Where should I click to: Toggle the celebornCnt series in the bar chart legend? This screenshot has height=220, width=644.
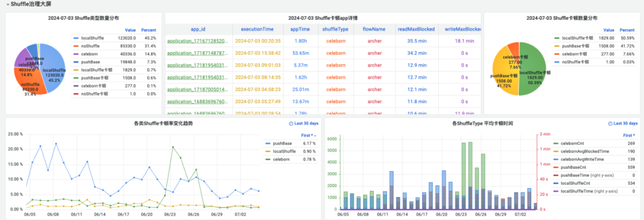point(572,143)
